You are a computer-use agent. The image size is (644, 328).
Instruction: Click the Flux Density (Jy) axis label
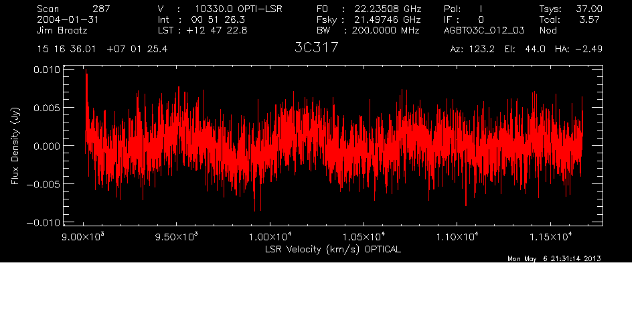click(15, 146)
